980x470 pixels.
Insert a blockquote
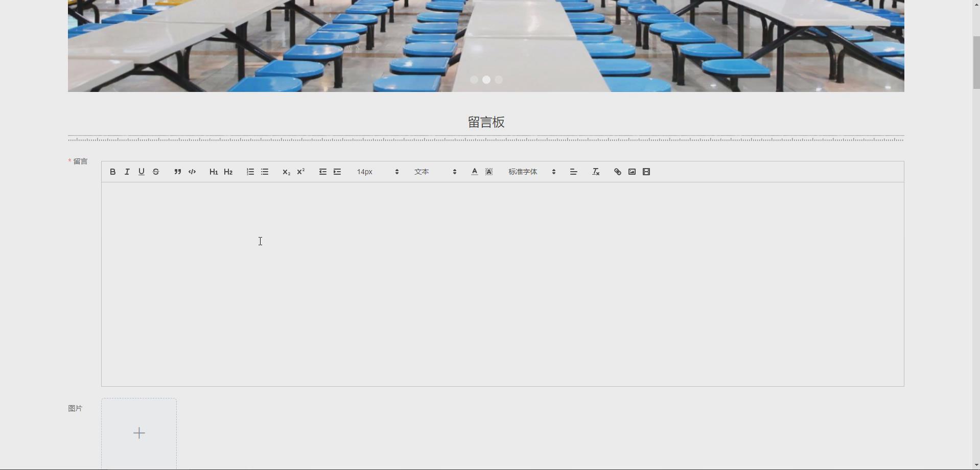coord(177,172)
